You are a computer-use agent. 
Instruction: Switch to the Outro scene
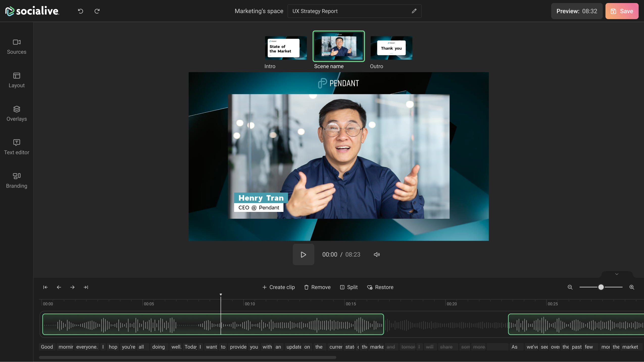click(391, 48)
